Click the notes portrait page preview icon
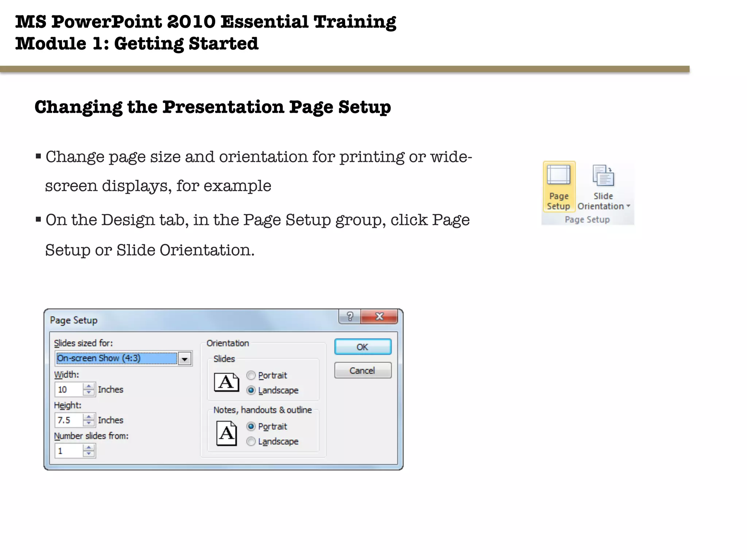747x560 pixels. [x=226, y=433]
